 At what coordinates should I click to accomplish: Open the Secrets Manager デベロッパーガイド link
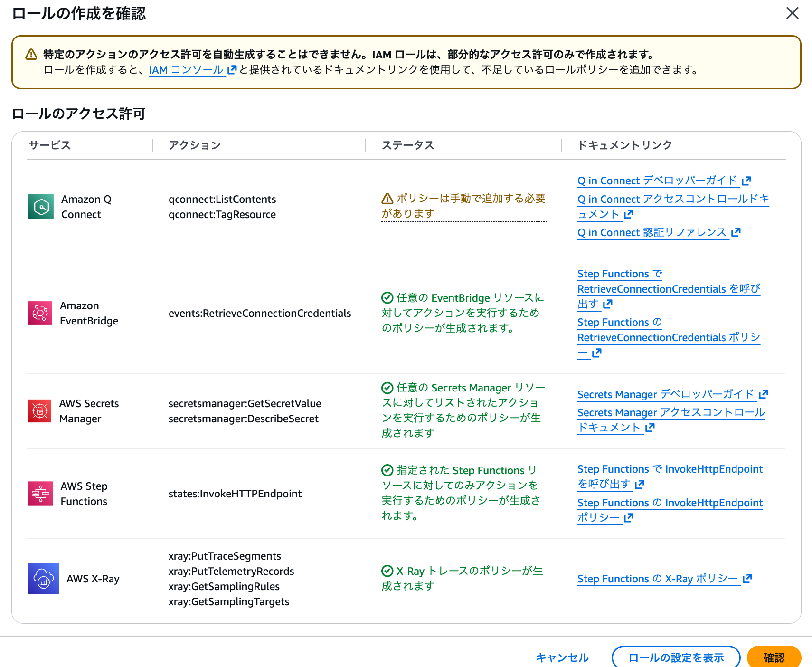coord(665,394)
